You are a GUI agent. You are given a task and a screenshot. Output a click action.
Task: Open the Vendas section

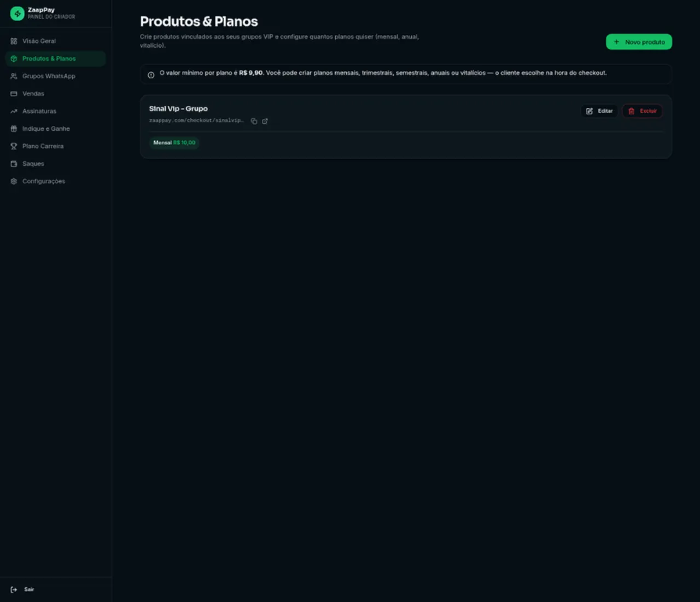(55, 94)
